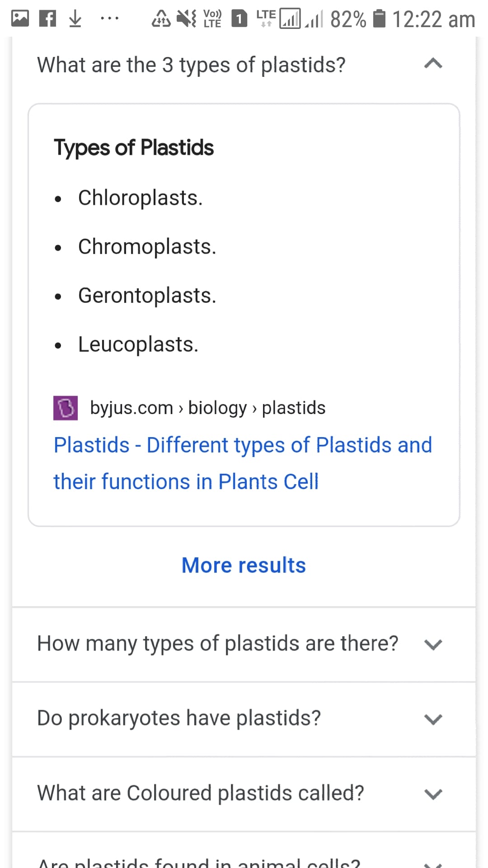Tap the battery icon in status bar
488x868 pixels.
(380, 19)
